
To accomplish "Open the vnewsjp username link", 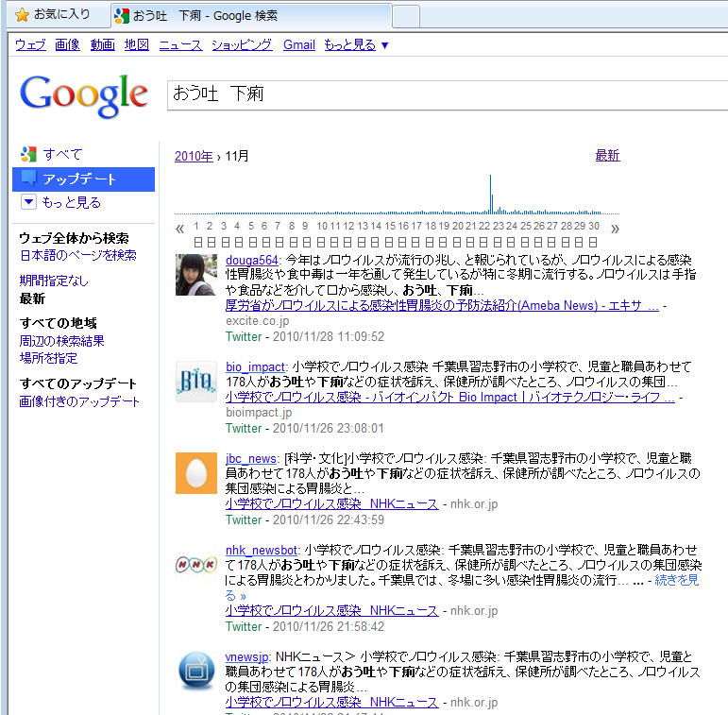I will click(246, 656).
